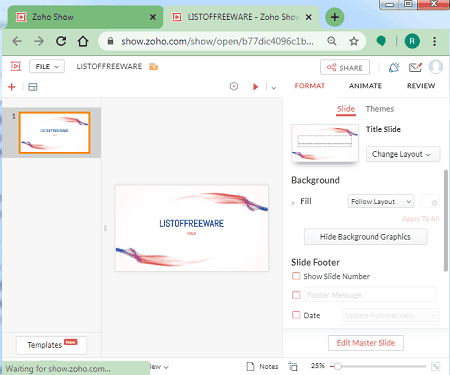Click the SHARE button
450x375 pixels.
coord(345,67)
